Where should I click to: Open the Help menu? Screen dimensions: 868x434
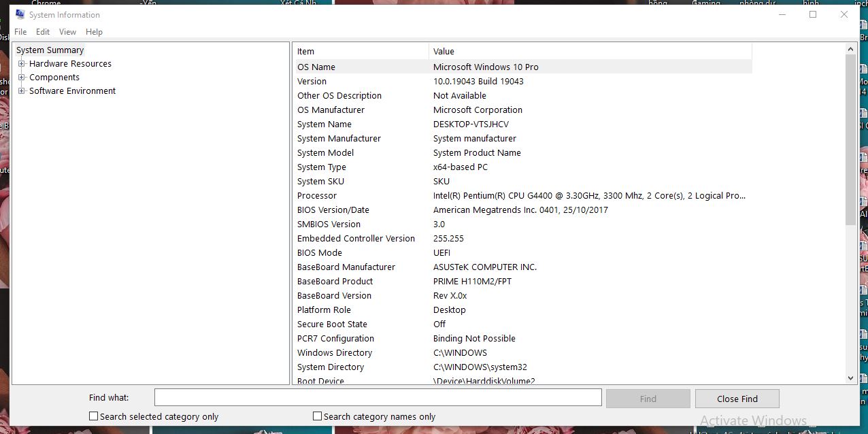(x=94, y=32)
